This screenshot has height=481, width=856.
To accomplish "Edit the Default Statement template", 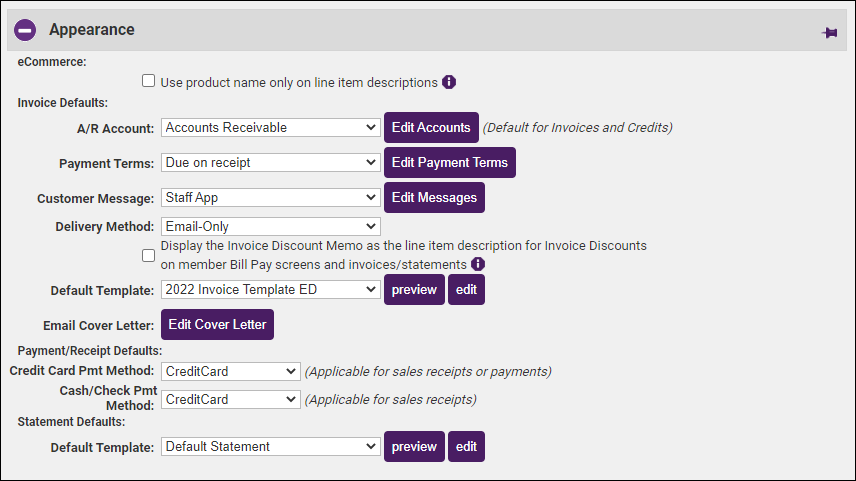I will [x=466, y=447].
